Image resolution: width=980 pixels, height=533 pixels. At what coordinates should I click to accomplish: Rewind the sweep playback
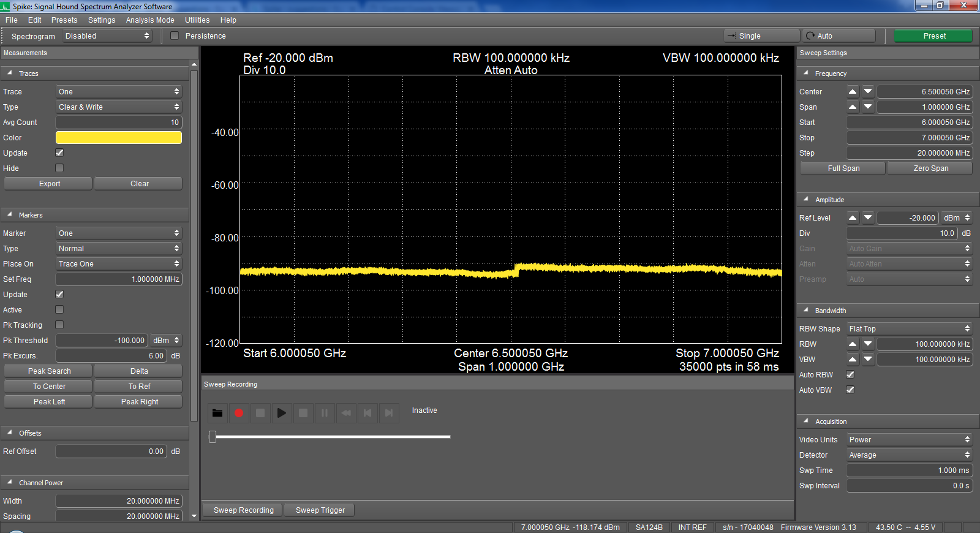click(x=346, y=413)
